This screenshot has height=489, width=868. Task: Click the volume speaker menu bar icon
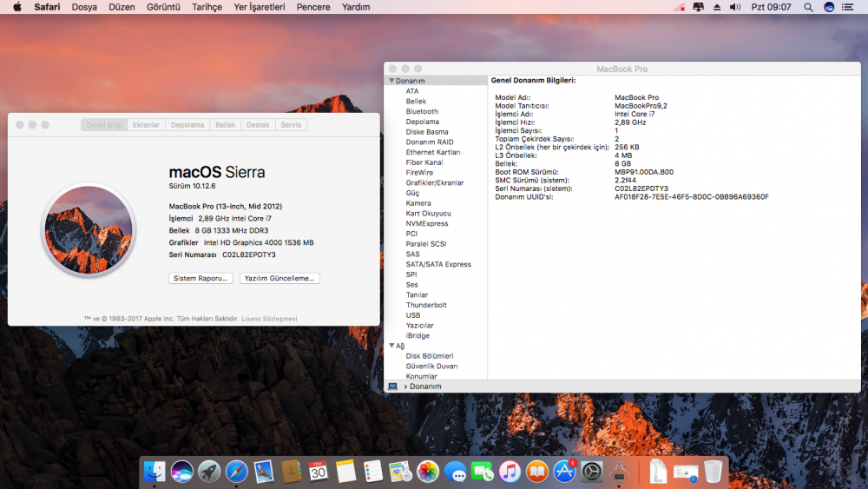click(x=735, y=7)
